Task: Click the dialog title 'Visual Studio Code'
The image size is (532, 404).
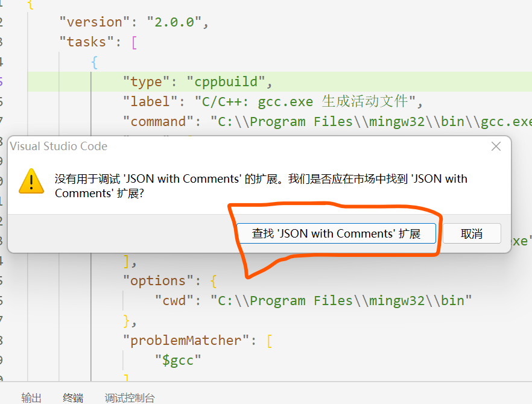Action: (x=59, y=146)
